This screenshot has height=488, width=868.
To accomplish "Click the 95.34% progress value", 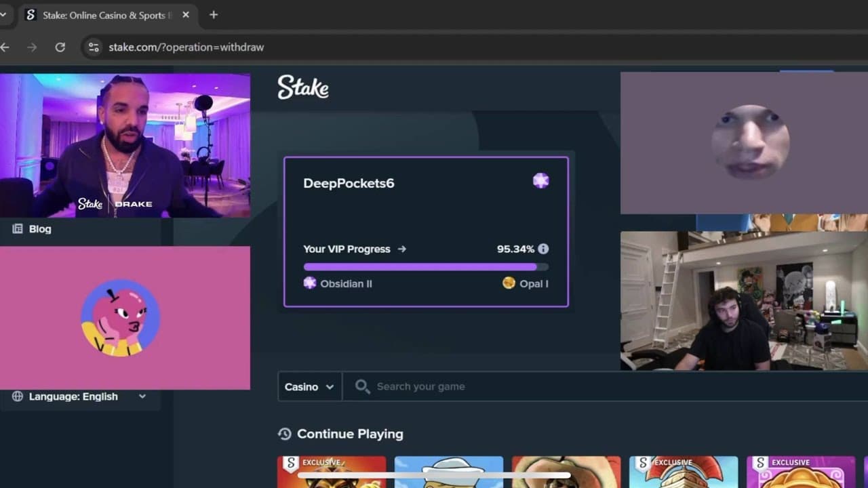I will click(x=515, y=249).
